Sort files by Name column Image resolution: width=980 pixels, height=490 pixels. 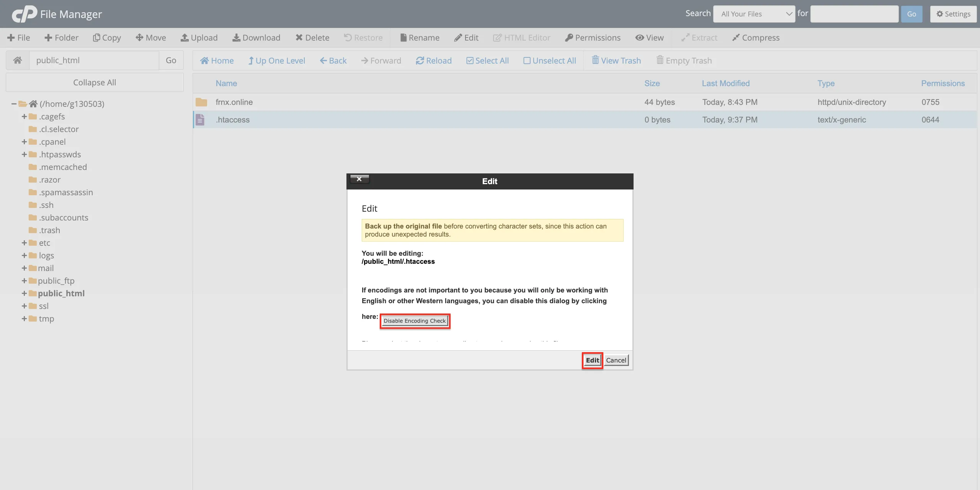coord(226,83)
